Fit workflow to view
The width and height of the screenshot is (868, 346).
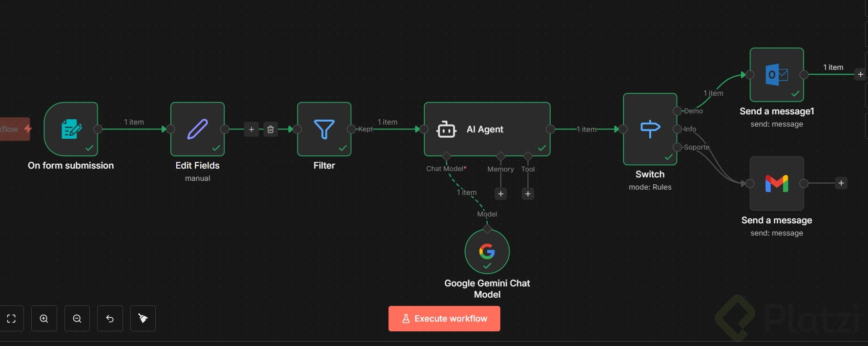pyautogui.click(x=11, y=319)
